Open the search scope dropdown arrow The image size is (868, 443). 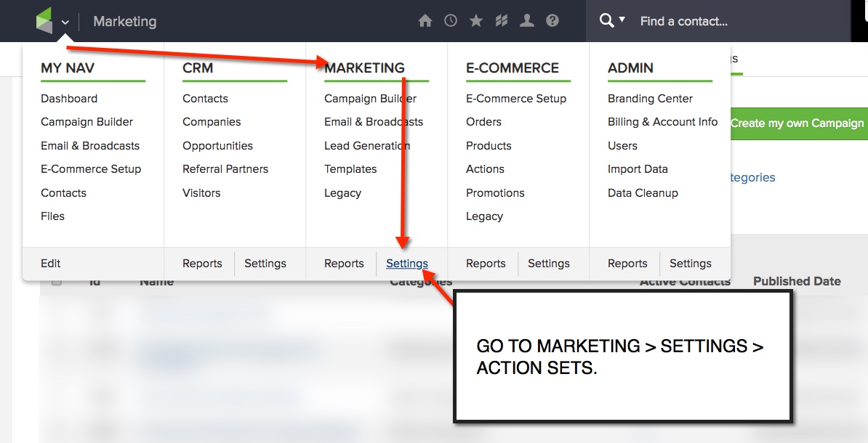pyautogui.click(x=622, y=20)
